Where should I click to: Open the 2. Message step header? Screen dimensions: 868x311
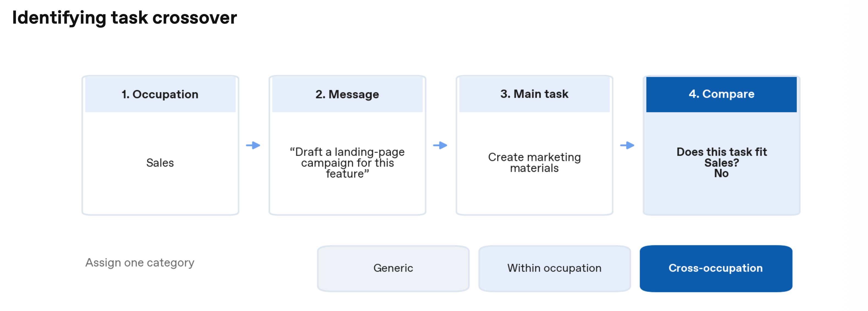tap(347, 94)
